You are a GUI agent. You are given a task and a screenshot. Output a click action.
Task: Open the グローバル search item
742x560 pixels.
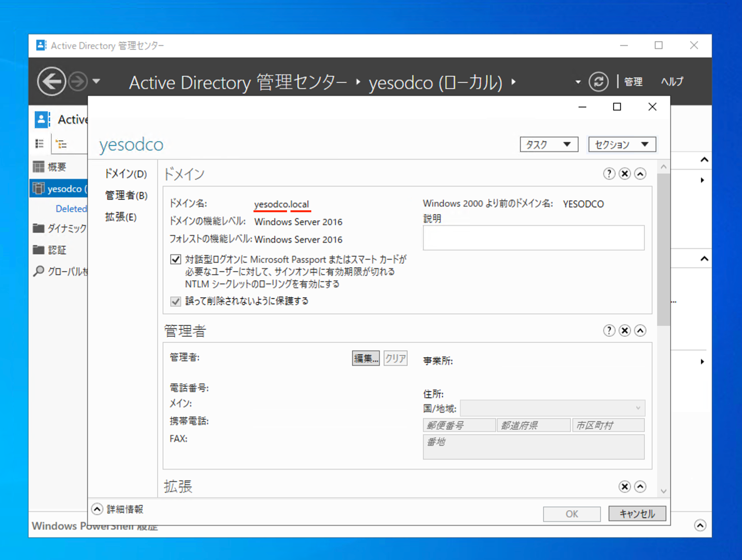pos(60,271)
